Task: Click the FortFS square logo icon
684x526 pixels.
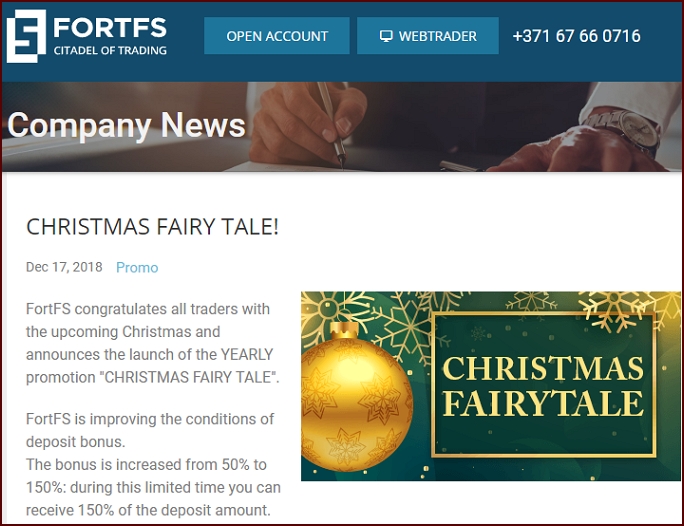Action: pyautogui.click(x=26, y=36)
